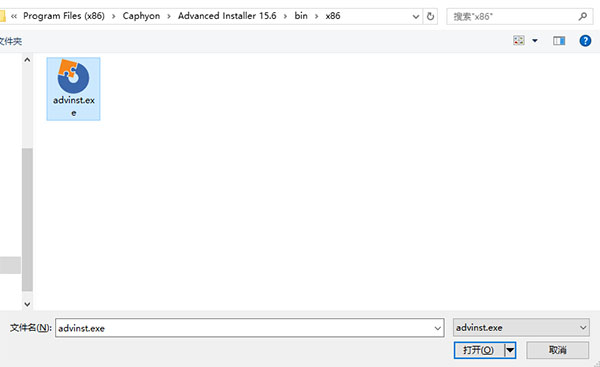Expand the address bar history dropdown
This screenshot has height=367, width=600.
(x=416, y=16)
